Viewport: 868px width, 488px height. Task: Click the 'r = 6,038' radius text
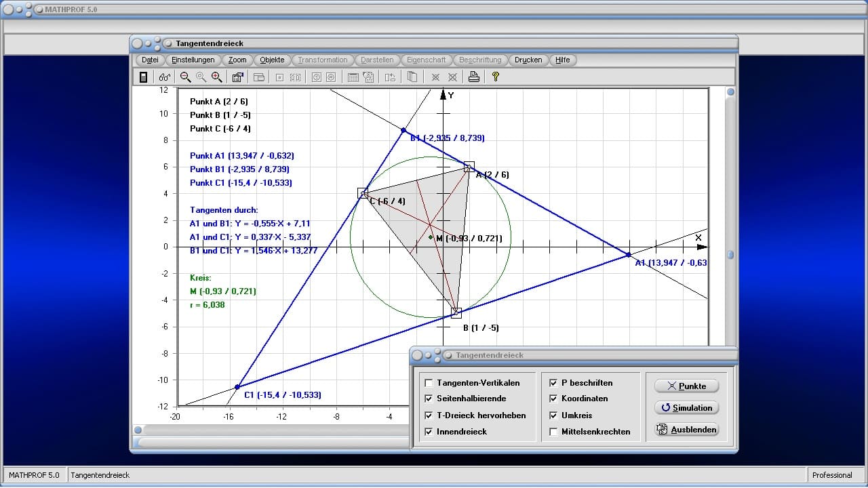click(x=208, y=305)
